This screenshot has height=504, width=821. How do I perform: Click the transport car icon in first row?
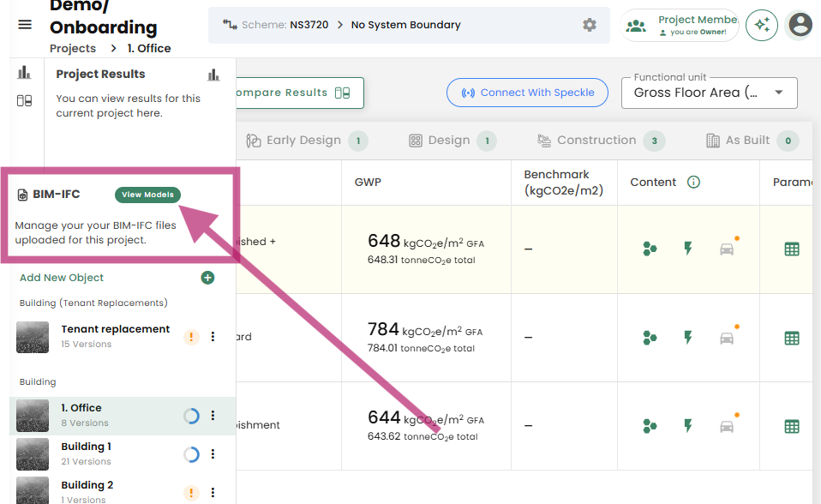pos(727,249)
